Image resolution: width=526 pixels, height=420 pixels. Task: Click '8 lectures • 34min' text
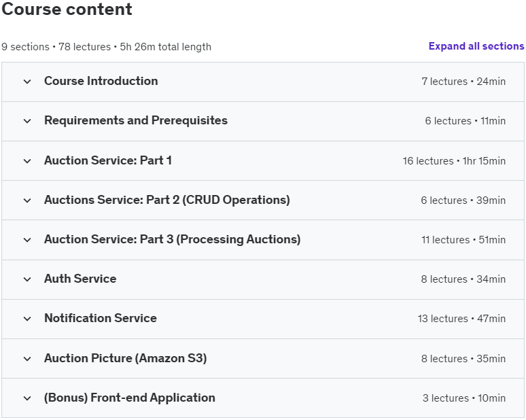click(463, 279)
